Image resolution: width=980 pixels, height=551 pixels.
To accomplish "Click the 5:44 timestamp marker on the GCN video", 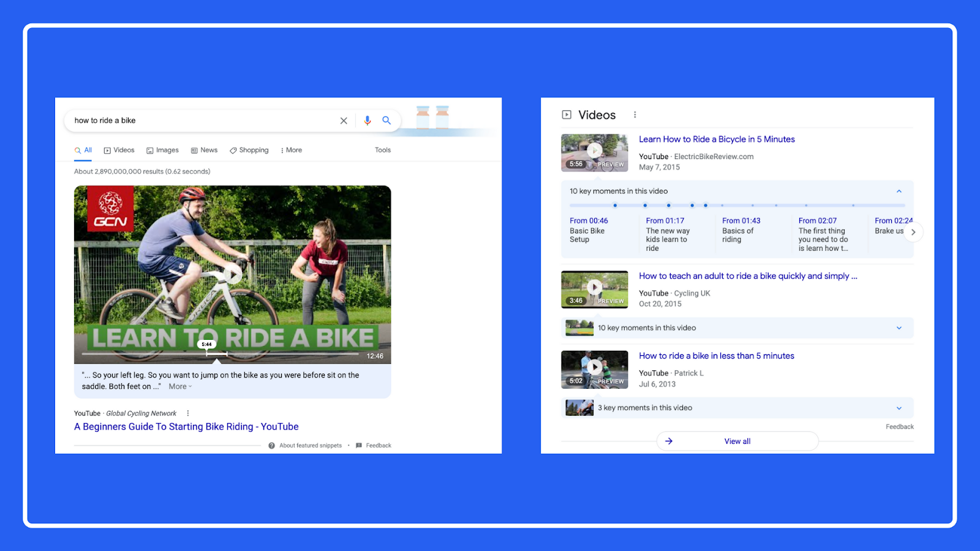I will (207, 344).
